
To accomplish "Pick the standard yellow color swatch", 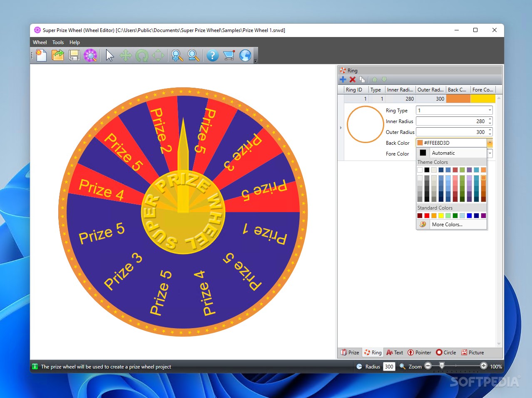I will (x=441, y=215).
